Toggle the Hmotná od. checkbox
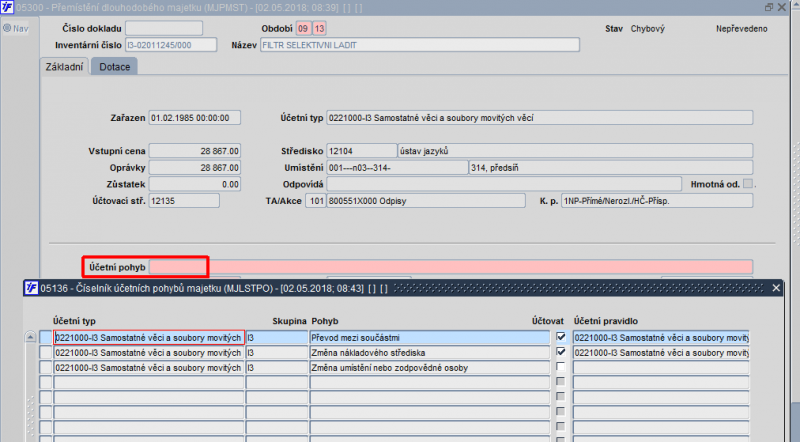The height and width of the screenshot is (442, 800). coord(748,184)
